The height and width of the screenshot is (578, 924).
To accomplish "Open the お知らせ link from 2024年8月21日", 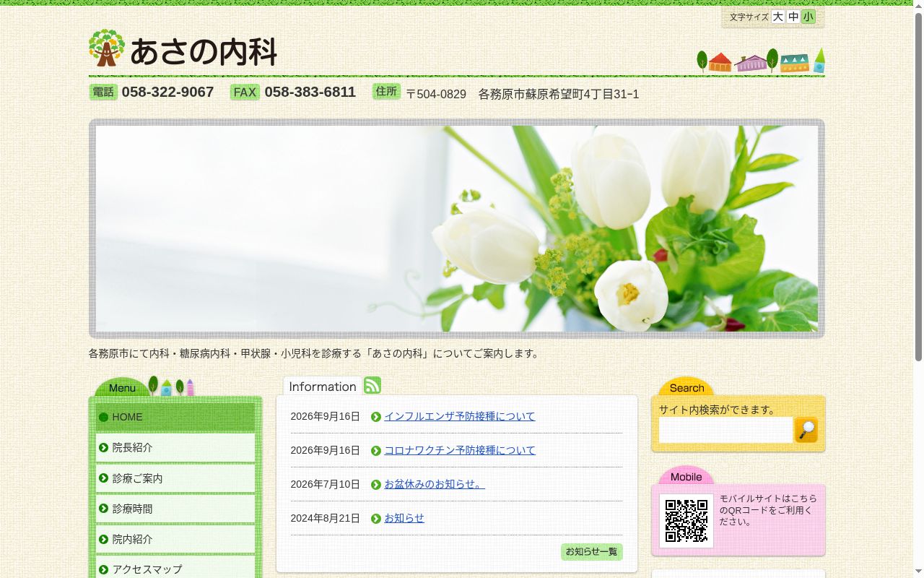I will tap(404, 518).
